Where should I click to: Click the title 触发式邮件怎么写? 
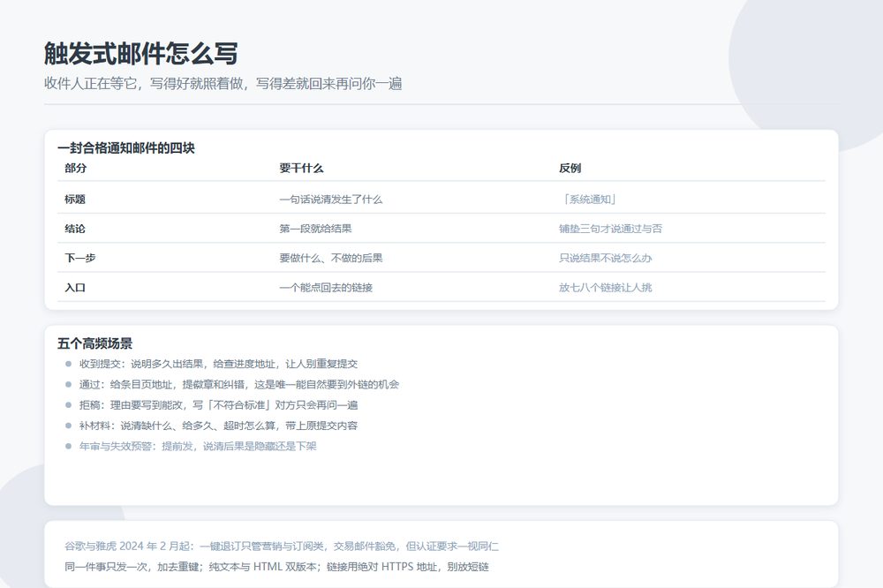(x=140, y=54)
